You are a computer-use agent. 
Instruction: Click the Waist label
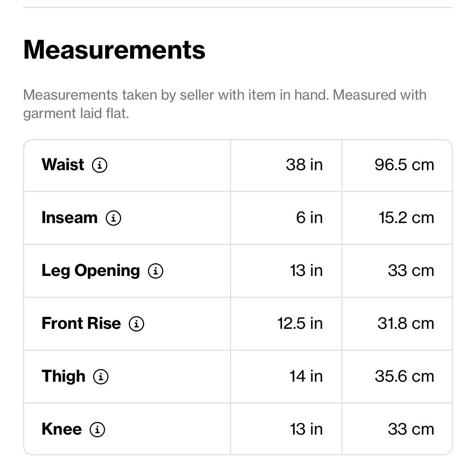pos(63,165)
